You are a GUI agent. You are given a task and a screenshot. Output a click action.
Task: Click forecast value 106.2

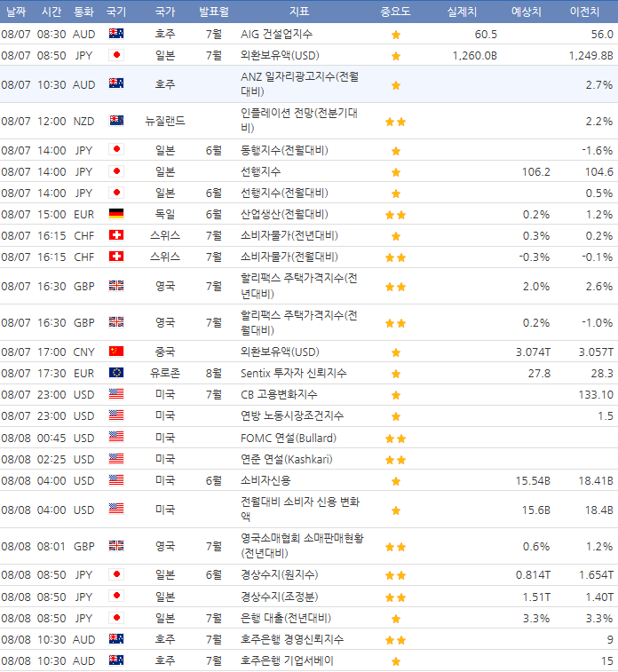(535, 172)
